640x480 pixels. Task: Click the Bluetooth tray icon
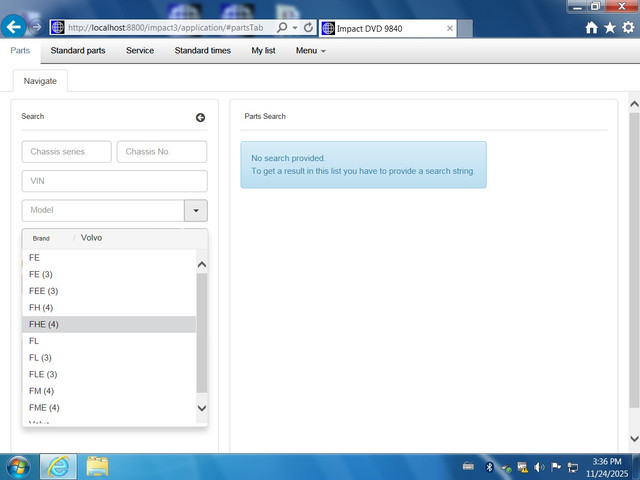[x=489, y=467]
